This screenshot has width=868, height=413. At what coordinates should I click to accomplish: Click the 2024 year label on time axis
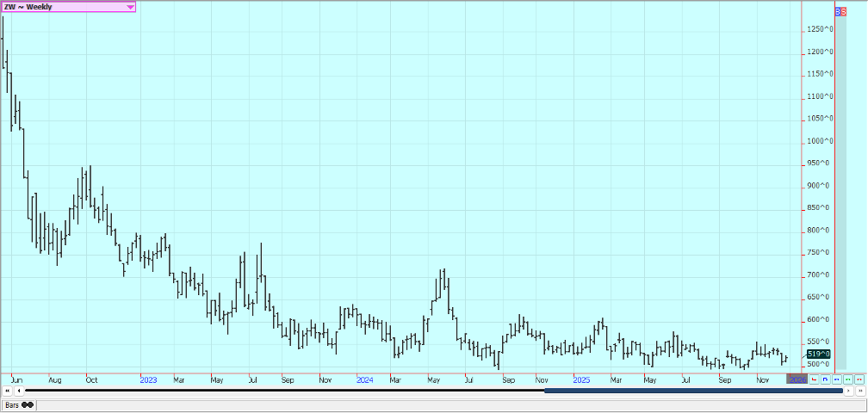click(364, 379)
